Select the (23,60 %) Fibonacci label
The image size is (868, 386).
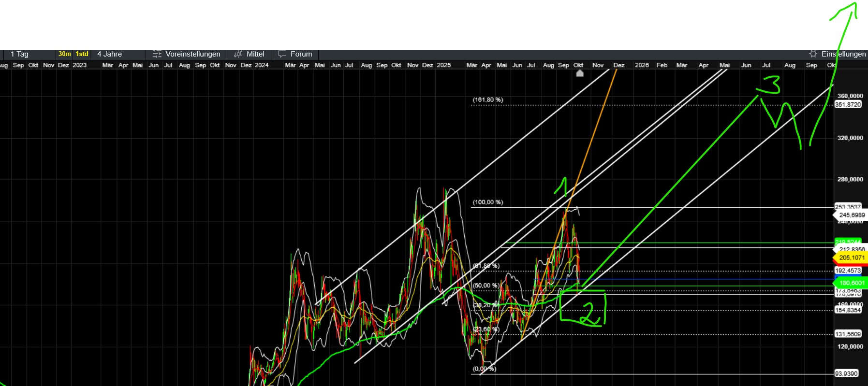(486, 329)
